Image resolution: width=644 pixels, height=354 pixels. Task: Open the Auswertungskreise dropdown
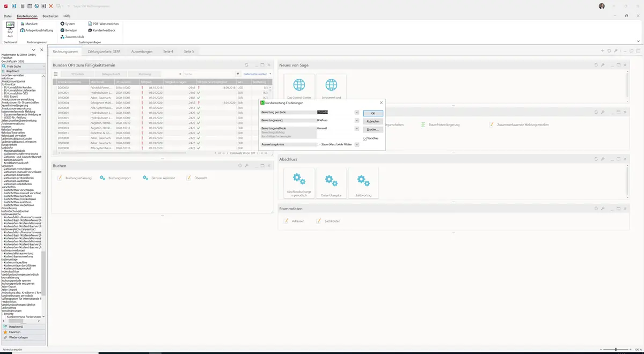[357, 145]
